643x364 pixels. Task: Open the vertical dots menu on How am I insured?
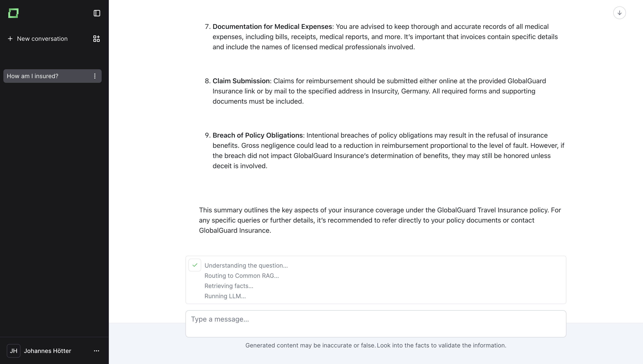point(95,76)
